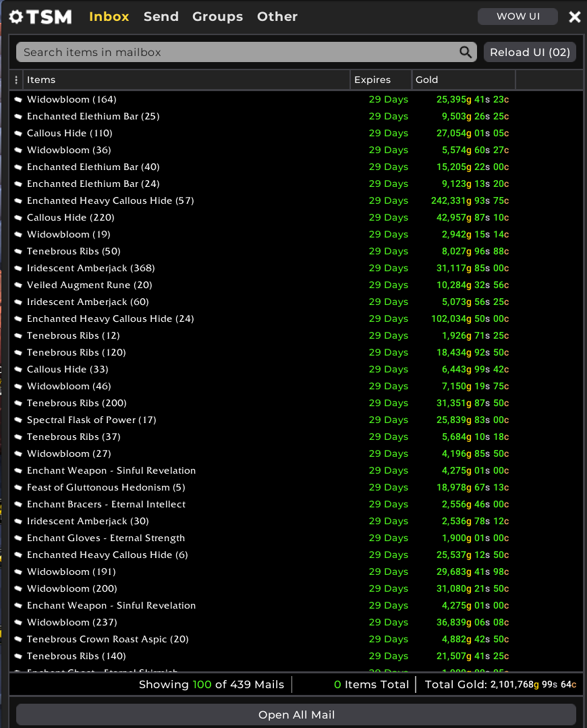Open the Groups tab
Screen dimensions: 587x728
coord(217,17)
